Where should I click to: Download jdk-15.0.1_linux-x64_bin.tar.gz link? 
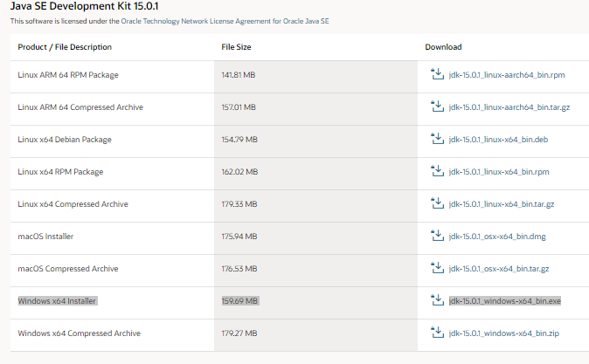(502, 204)
